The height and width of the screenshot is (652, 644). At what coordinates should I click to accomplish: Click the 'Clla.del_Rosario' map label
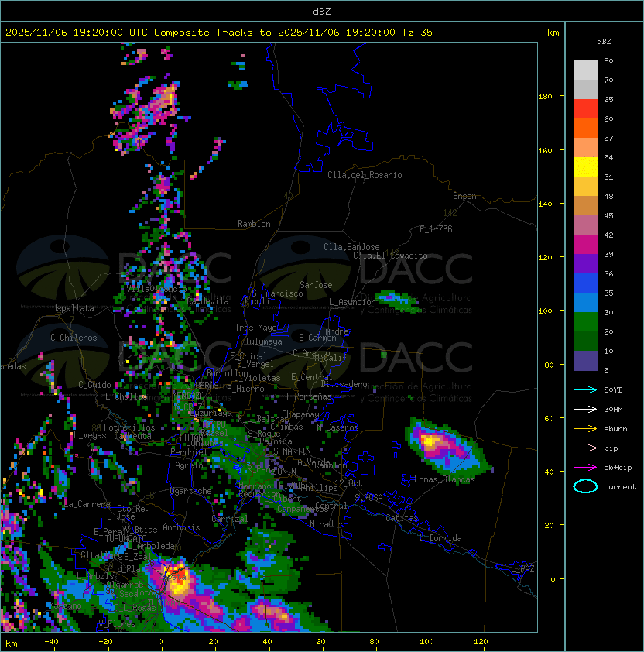pos(365,175)
